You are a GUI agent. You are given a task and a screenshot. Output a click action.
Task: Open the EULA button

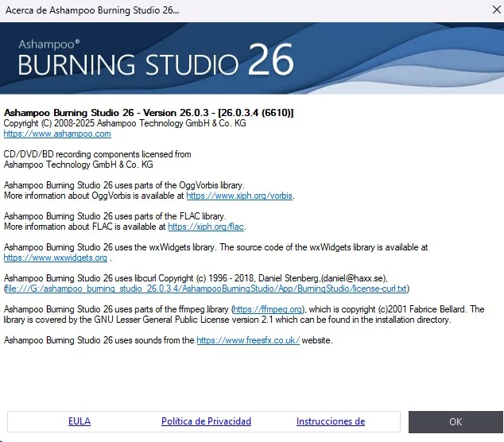[79, 421]
